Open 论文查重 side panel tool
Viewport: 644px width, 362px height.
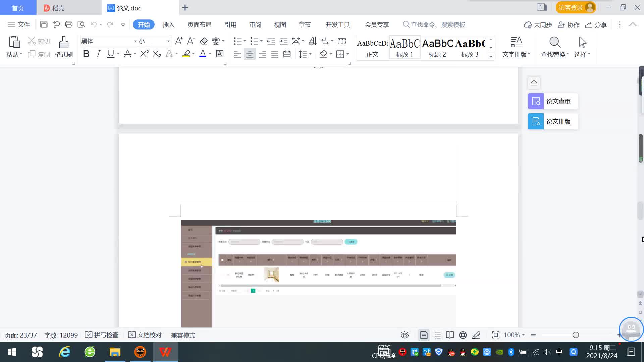[553, 101]
